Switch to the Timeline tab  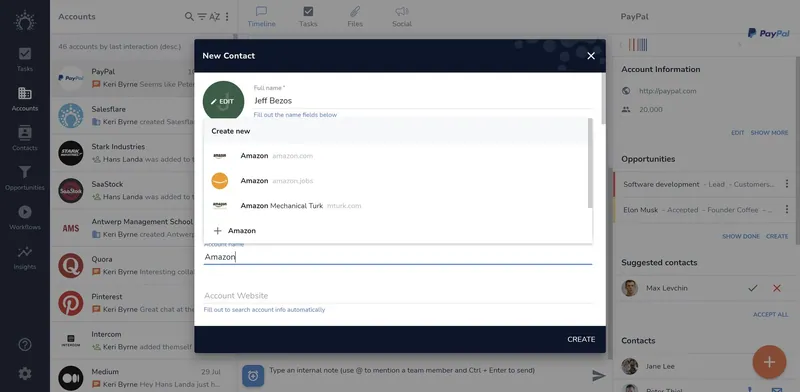click(x=261, y=17)
